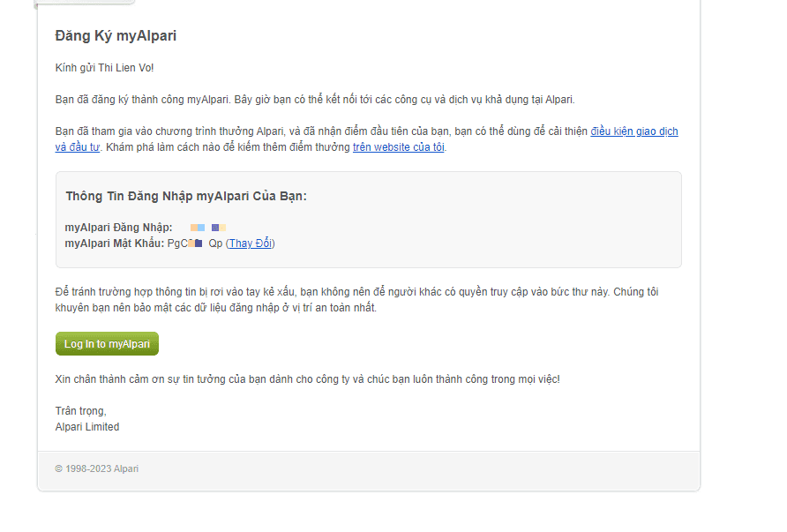Click the 'myAlpari Đăng Nhập:' label

pyautogui.click(x=118, y=228)
